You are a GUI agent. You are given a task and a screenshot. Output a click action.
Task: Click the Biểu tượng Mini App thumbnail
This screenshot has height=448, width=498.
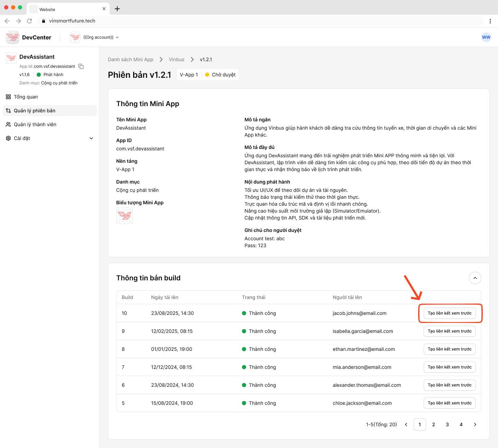click(124, 216)
